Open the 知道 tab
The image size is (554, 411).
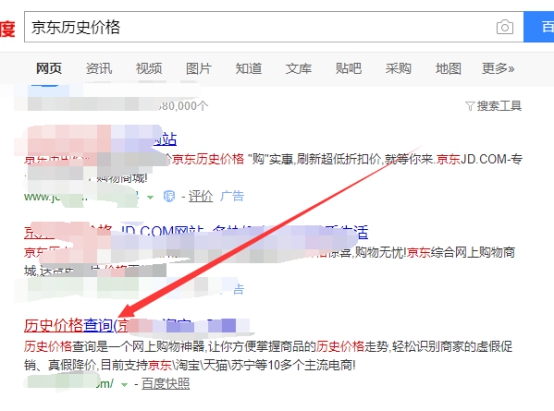point(249,68)
